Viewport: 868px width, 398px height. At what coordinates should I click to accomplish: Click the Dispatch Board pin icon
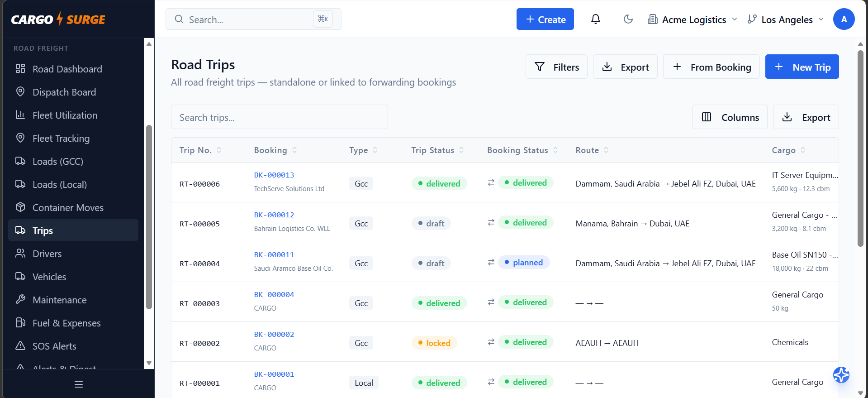tap(20, 91)
